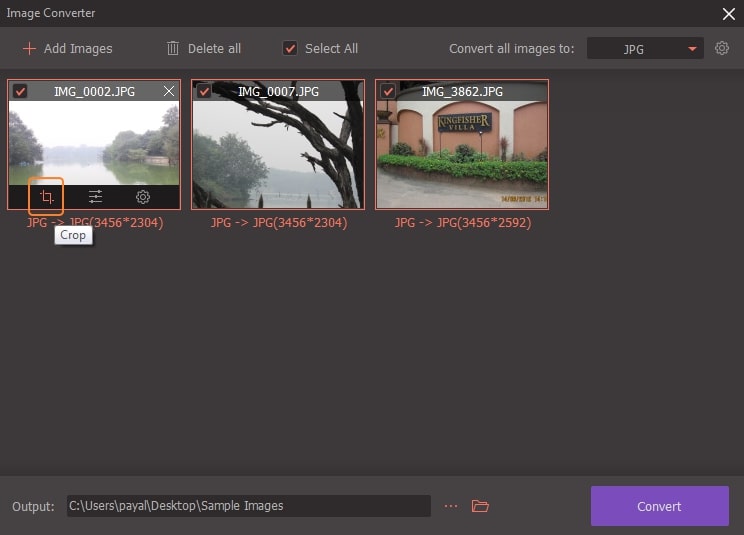Click the Delete all trash icon
Viewport: 744px width, 535px height.
(x=173, y=48)
